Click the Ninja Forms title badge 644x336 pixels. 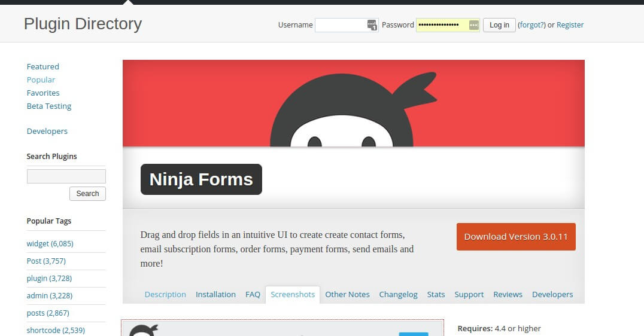pos(201,179)
